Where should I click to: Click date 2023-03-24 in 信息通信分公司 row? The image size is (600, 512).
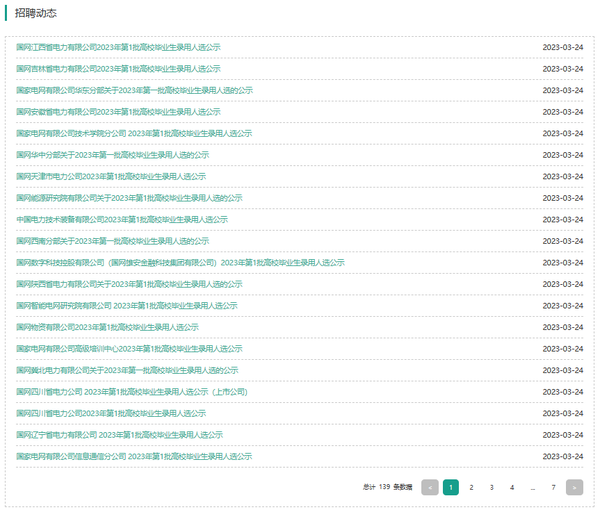[562, 456]
